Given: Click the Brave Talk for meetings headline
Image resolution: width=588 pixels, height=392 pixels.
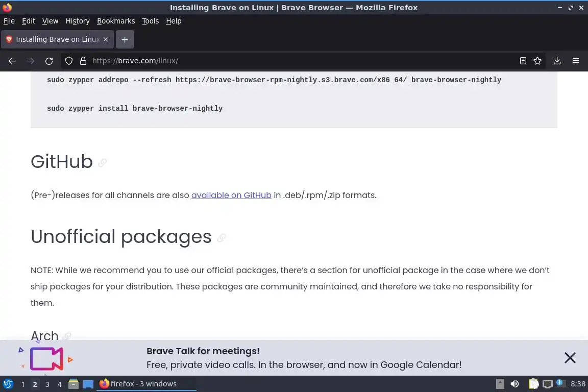Looking at the screenshot, I should click(203, 351).
